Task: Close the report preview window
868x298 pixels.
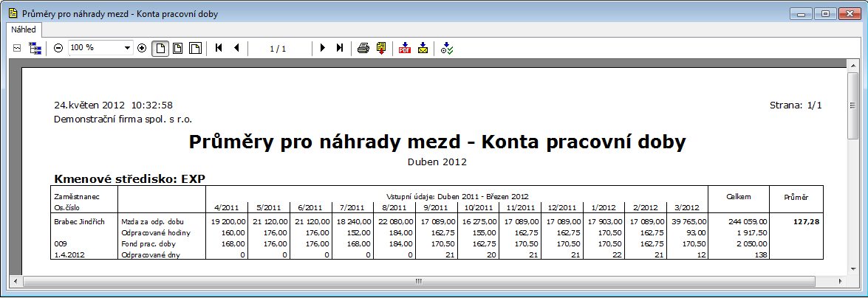Action: tap(849, 13)
